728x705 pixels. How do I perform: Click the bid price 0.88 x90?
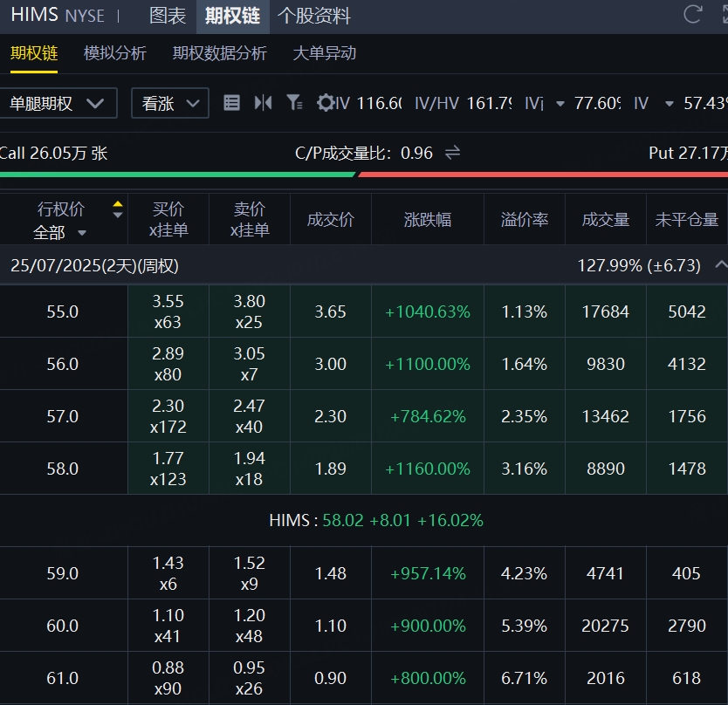168,678
